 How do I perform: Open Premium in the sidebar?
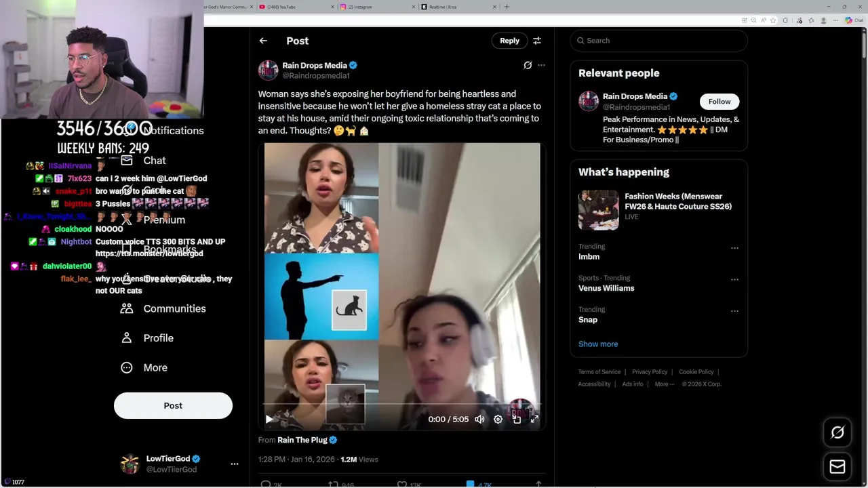click(153, 220)
